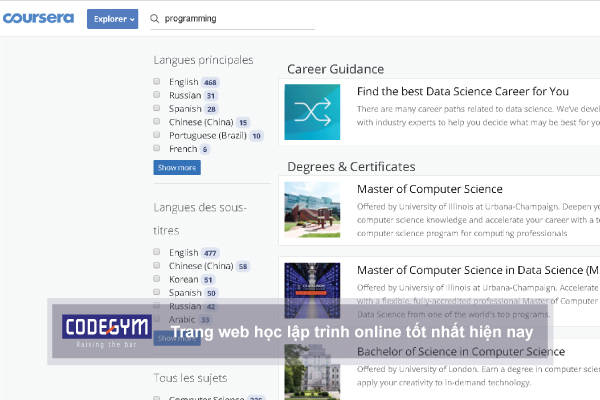Viewport: 600px width, 400px height.
Task: Check English under Langues principales
Action: (157, 81)
